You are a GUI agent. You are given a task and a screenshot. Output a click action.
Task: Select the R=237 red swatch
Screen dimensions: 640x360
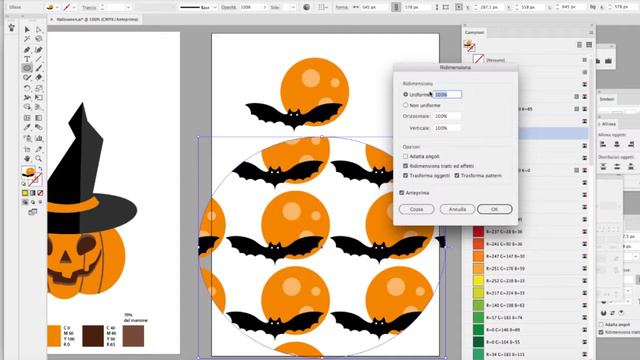point(478,232)
